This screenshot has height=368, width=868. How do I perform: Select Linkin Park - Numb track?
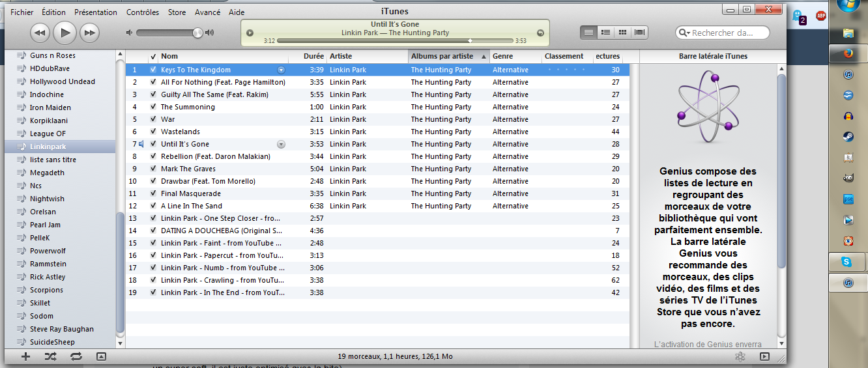pyautogui.click(x=377, y=268)
